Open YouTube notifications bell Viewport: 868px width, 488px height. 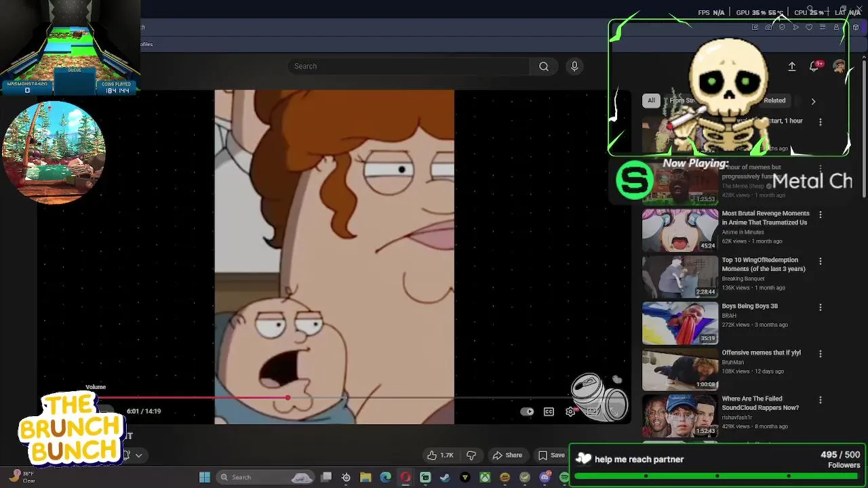[814, 66]
